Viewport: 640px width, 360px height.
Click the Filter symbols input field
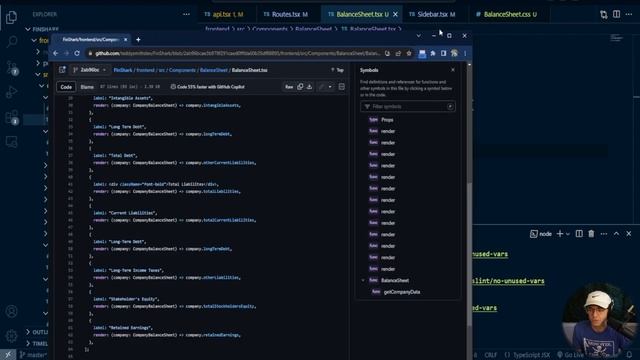407,107
